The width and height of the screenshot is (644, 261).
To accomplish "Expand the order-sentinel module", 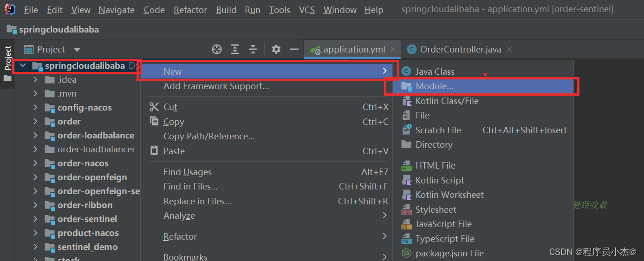I will tap(35, 219).
